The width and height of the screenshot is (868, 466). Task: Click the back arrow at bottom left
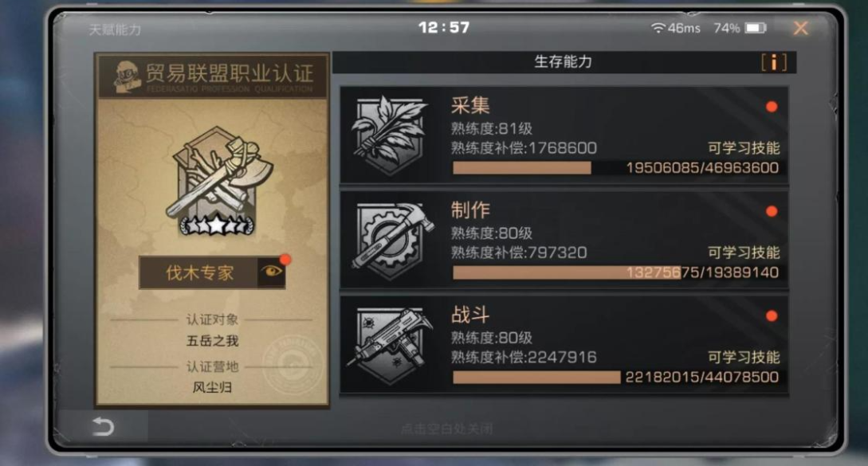point(102,427)
